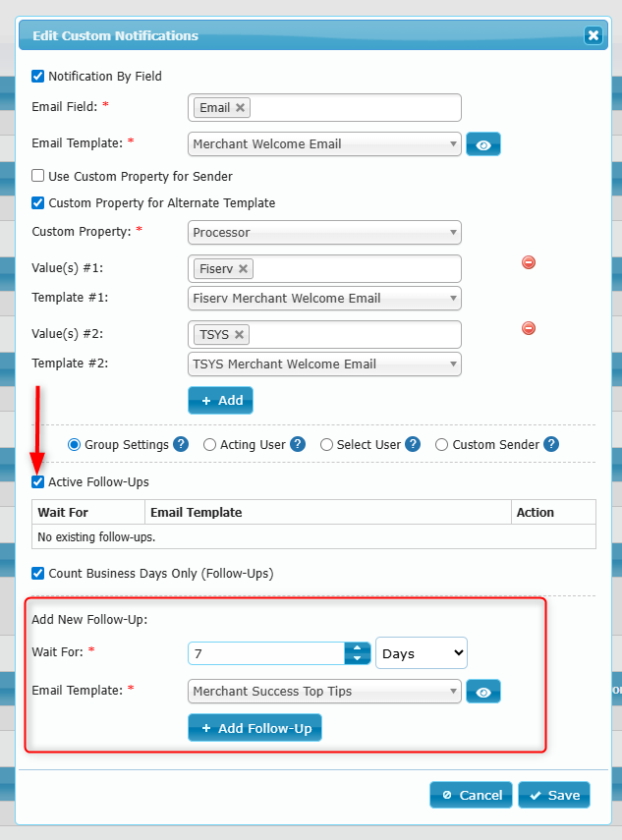The width and height of the screenshot is (622, 840).
Task: Preview the Merchant Welcome Email template
Action: point(483,144)
